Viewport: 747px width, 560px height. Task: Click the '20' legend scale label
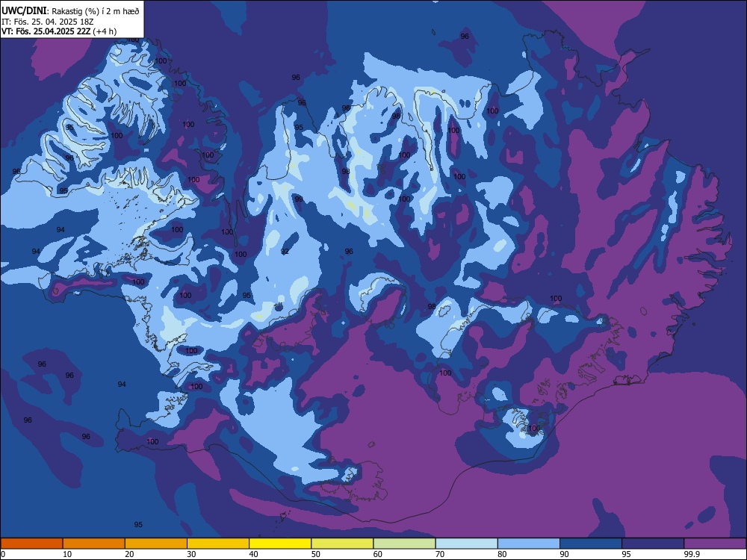click(x=129, y=554)
